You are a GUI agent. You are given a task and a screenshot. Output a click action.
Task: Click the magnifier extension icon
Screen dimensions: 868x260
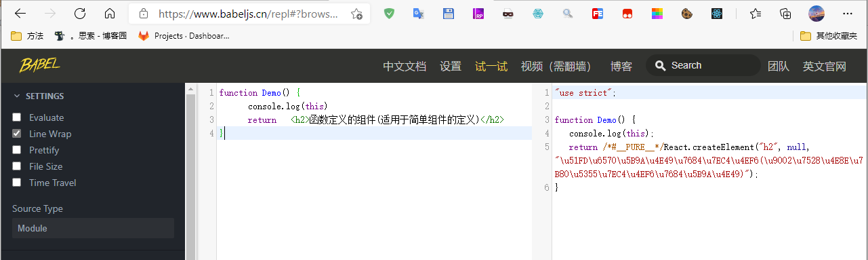click(x=568, y=14)
